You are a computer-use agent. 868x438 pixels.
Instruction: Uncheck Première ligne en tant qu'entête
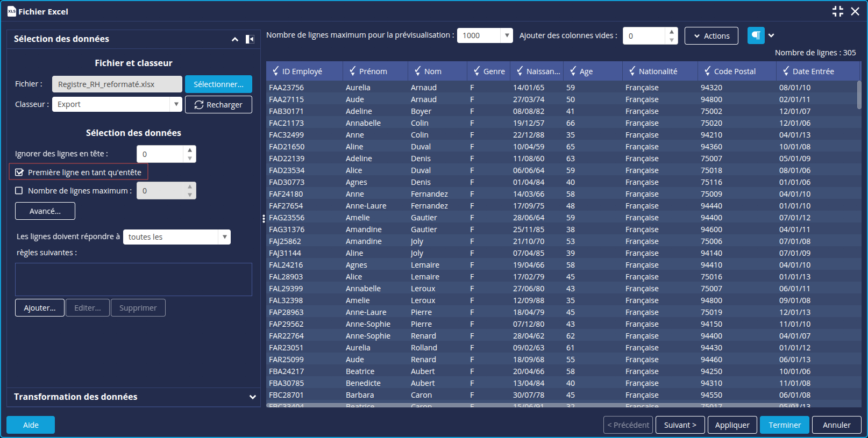tap(19, 173)
